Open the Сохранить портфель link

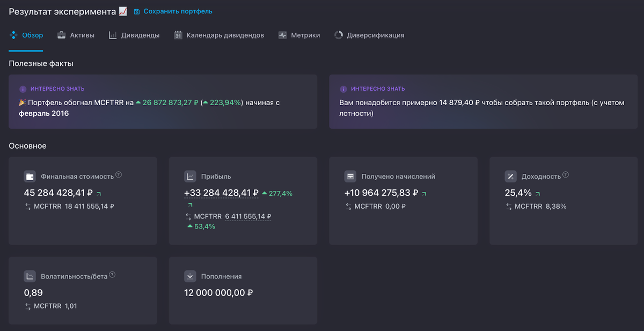(x=177, y=11)
